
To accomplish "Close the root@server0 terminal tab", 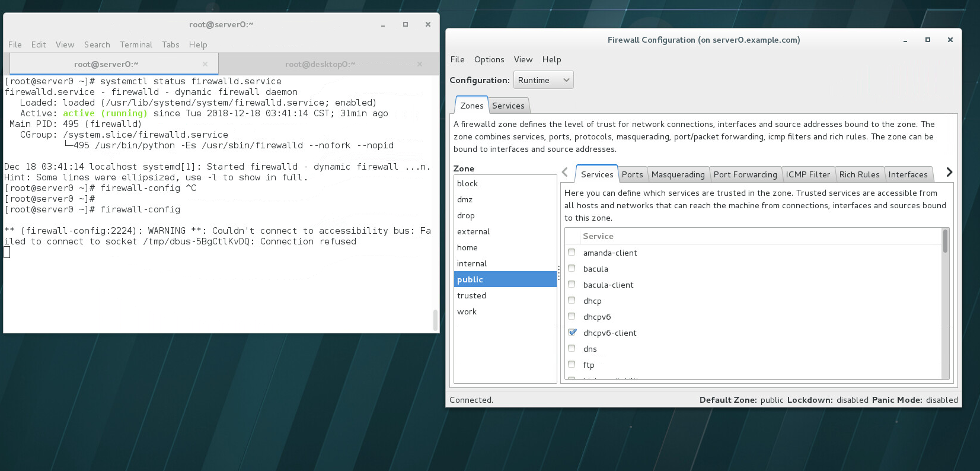I will [x=205, y=64].
